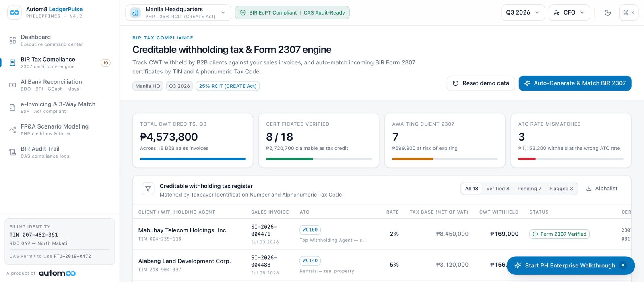Click the TIN 007-482-361 filing identity
This screenshot has width=644, height=282.
[x=34, y=235]
